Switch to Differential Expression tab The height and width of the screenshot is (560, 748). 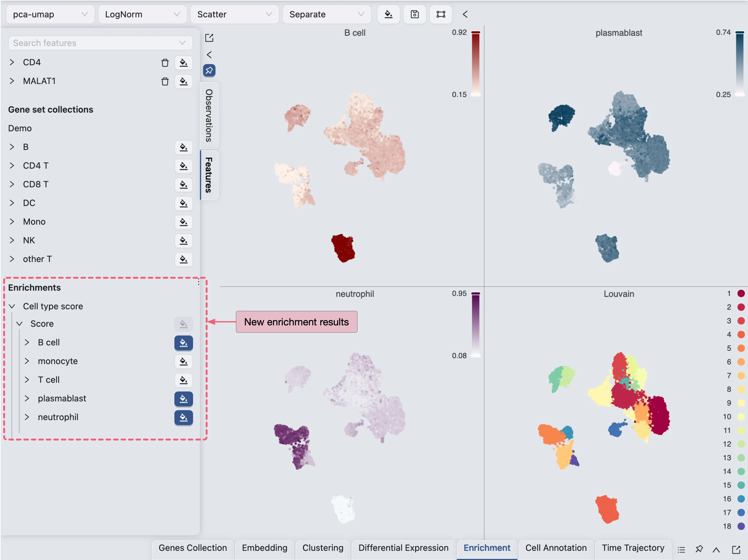pos(403,548)
